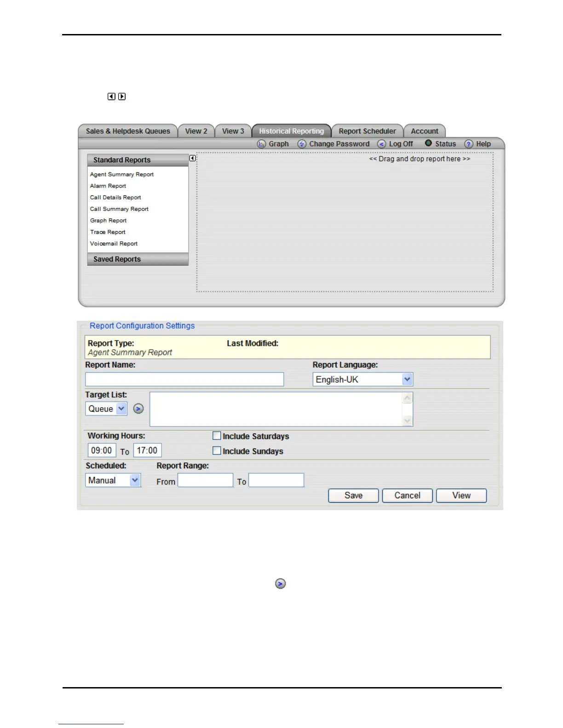Click the Graph icon in toolbar
The width and height of the screenshot is (563, 728).
[261, 144]
